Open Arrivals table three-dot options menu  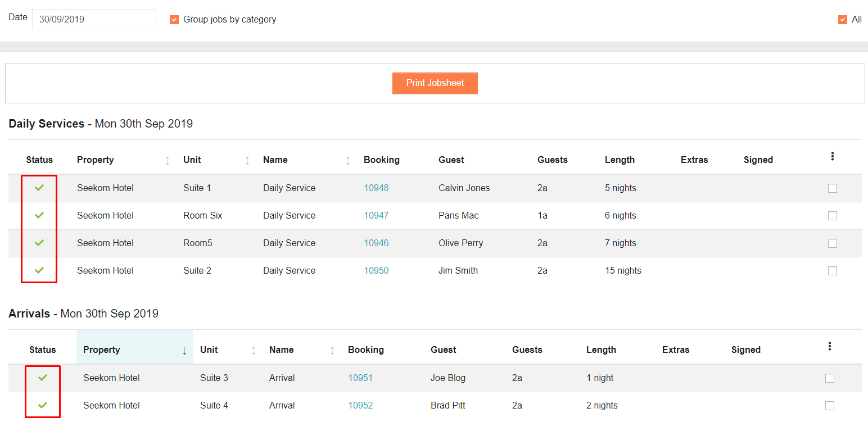tap(829, 347)
